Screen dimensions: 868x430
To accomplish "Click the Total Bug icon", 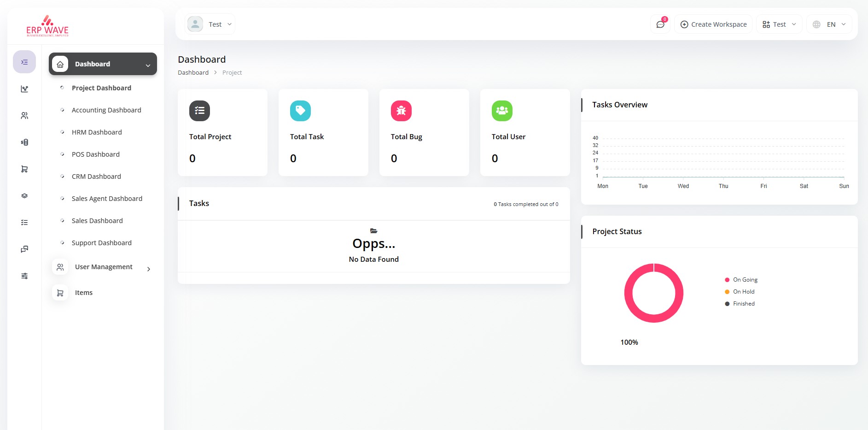I will [x=401, y=111].
